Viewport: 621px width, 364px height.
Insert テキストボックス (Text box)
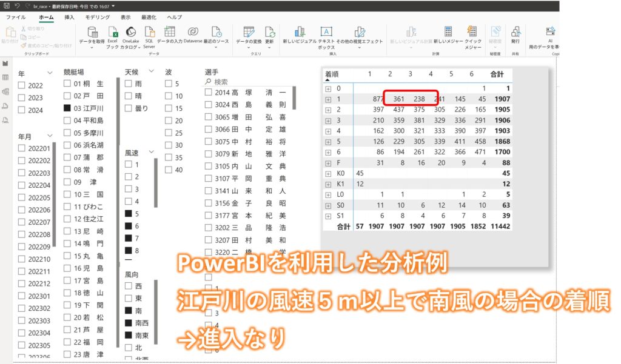pyautogui.click(x=326, y=38)
